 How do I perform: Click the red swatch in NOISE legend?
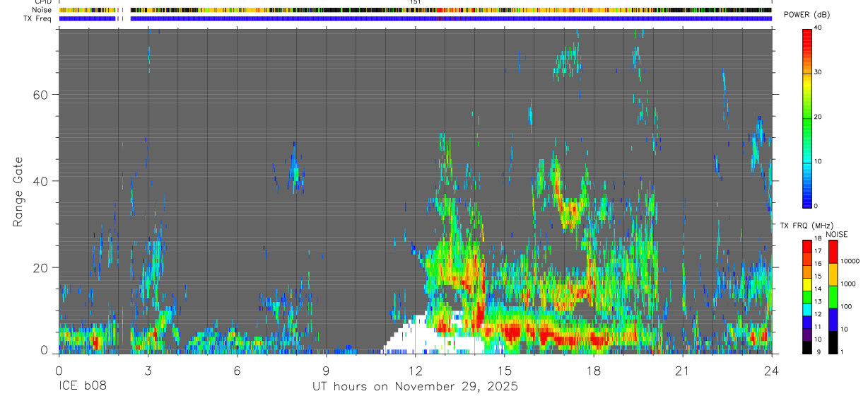coord(832,252)
